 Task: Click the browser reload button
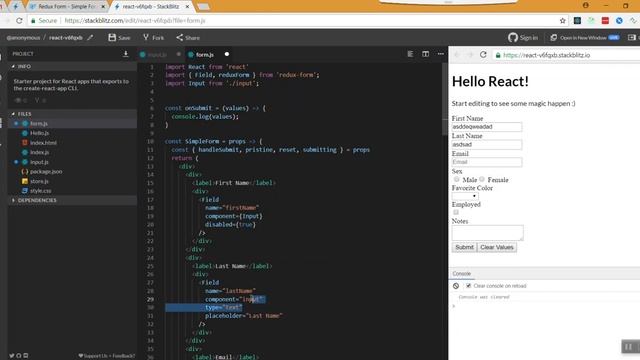pos(19,20)
